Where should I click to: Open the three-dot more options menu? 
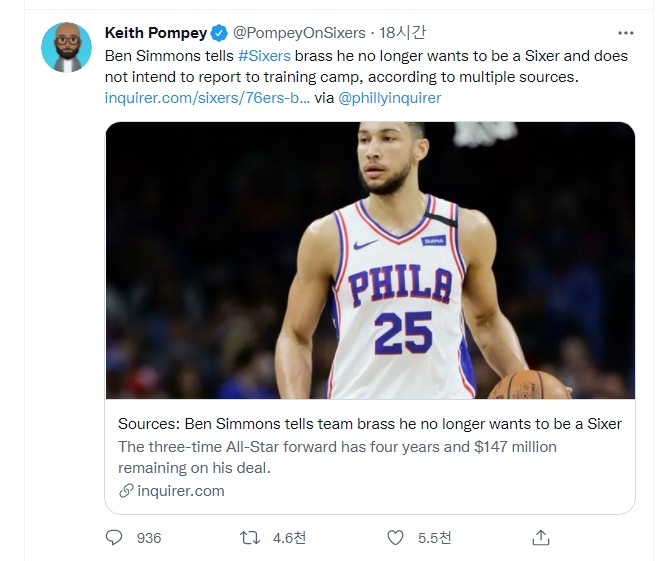tap(626, 33)
